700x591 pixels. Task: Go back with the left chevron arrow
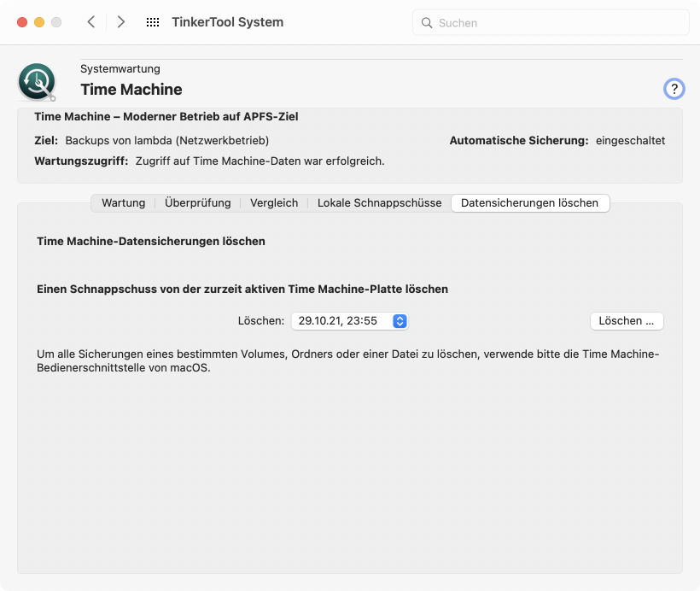91,22
